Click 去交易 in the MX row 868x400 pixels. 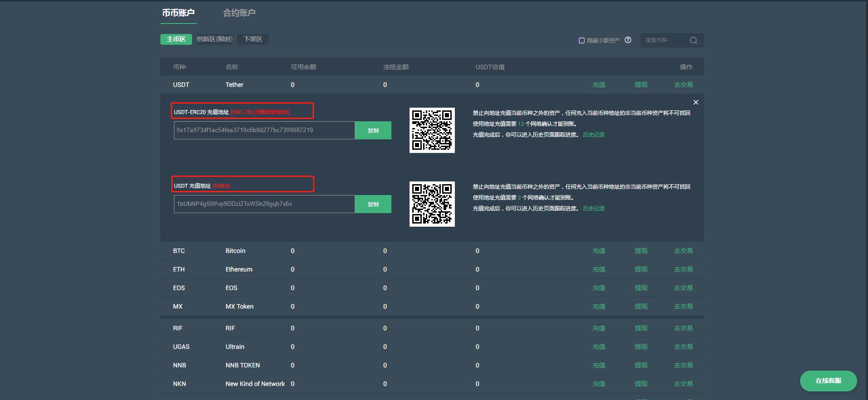pos(684,306)
